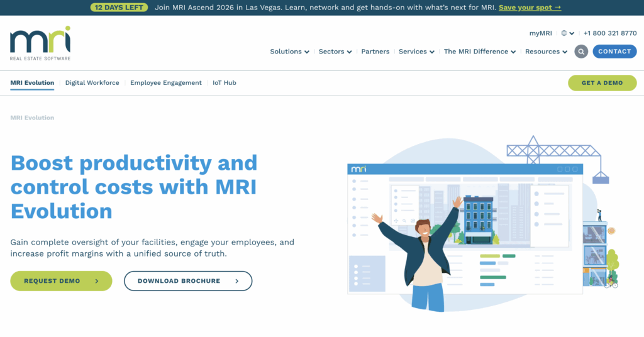Click the Boost productivity headline
The image size is (644, 337).
(x=134, y=187)
